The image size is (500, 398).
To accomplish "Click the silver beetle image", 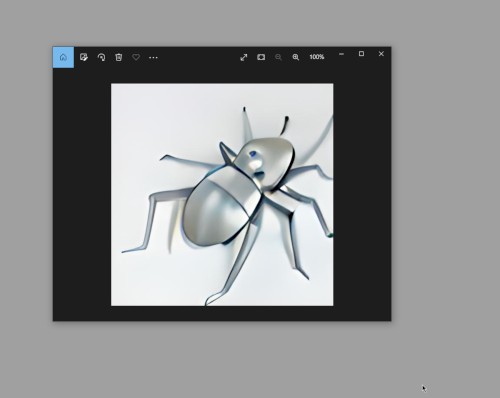I will click(222, 195).
